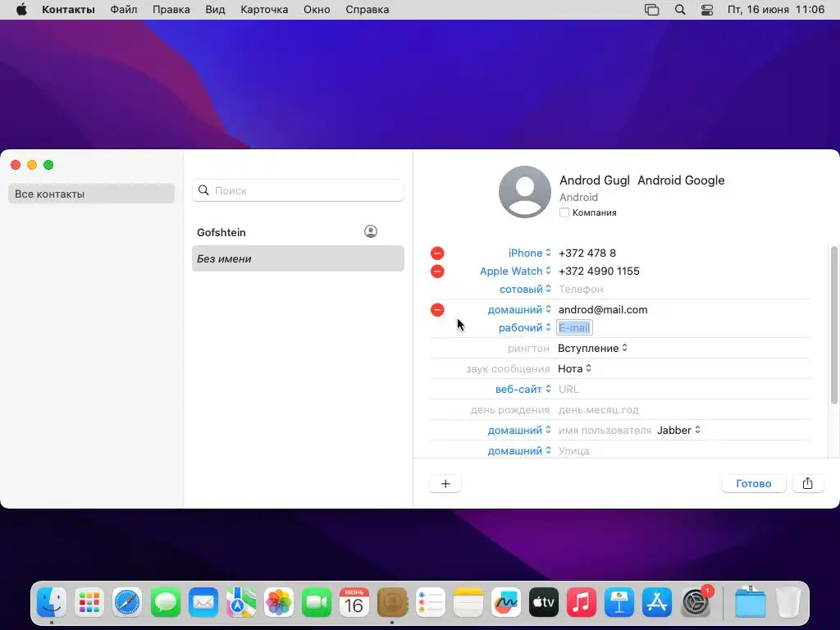
Task: Open the Правка menu
Action: click(x=171, y=10)
